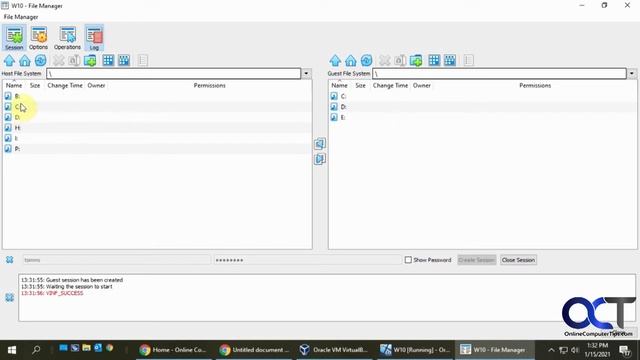
Task: Go up one folder in host pane
Action: (x=9, y=60)
